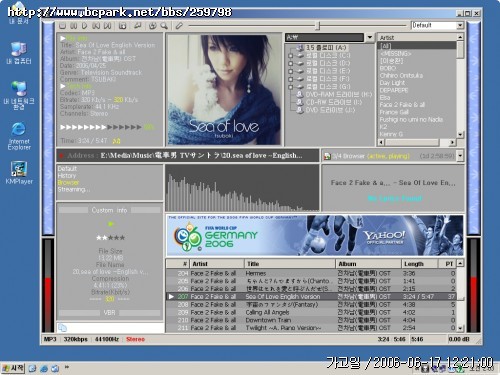Select track 211 Twilight Piano Version

coord(311,328)
